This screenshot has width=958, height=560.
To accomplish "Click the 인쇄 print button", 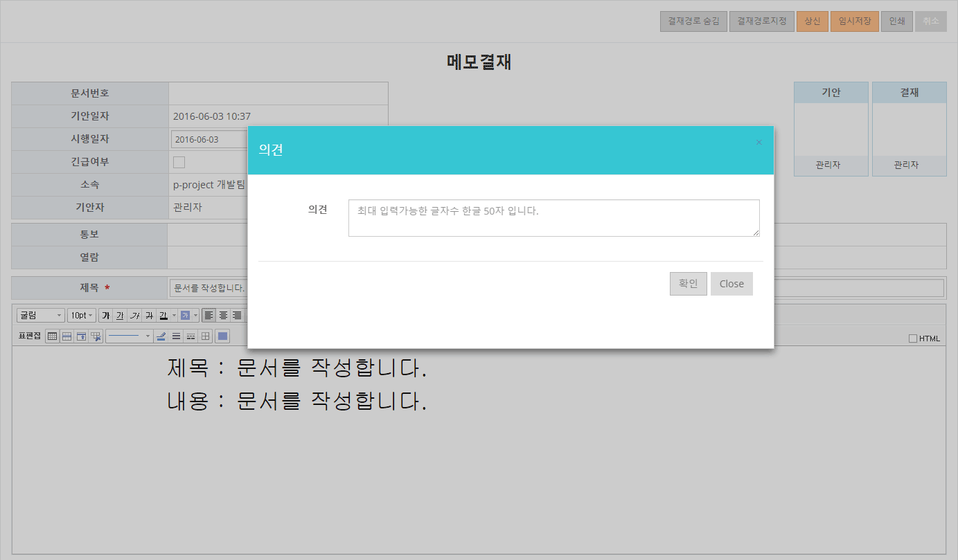I will point(897,21).
